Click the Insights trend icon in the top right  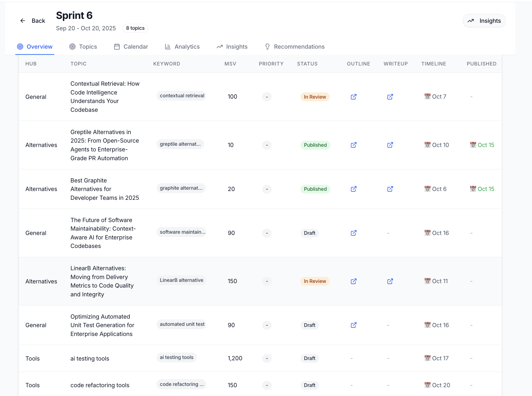click(471, 20)
